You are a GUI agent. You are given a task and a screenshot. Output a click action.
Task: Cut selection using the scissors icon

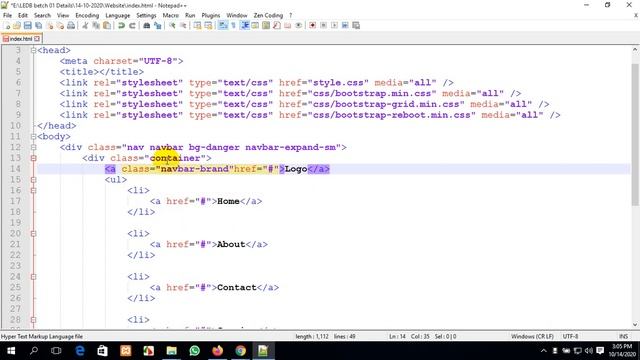tap(85, 26)
